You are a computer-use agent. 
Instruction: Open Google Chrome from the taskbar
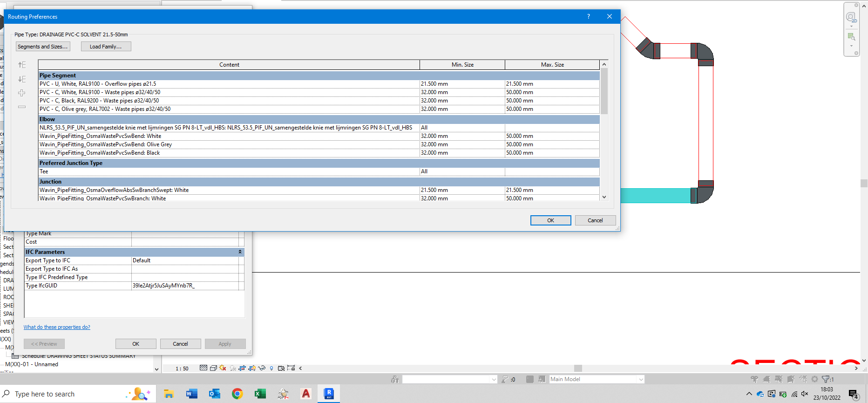click(x=237, y=394)
